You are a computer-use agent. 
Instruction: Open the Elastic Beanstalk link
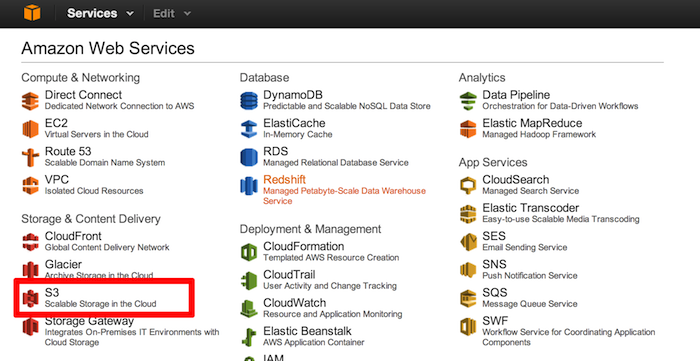coord(307,331)
